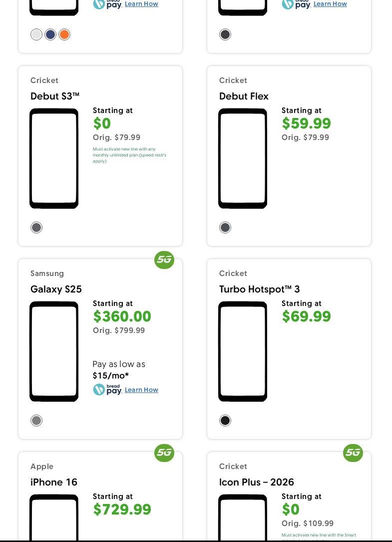This screenshot has width=392, height=542.
Task: Pick the black color on Turbo Hotspot 3
Action: (225, 420)
